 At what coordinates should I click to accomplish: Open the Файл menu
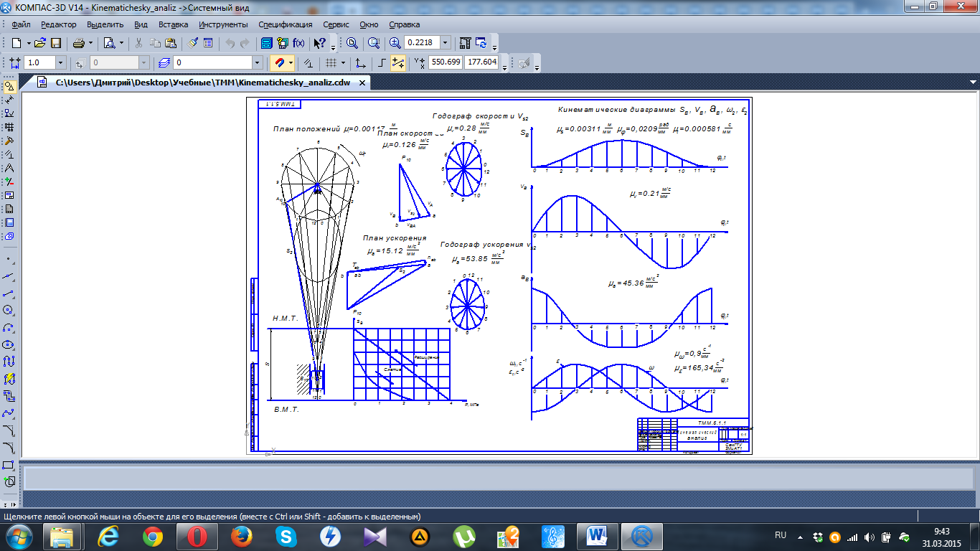click(21, 24)
